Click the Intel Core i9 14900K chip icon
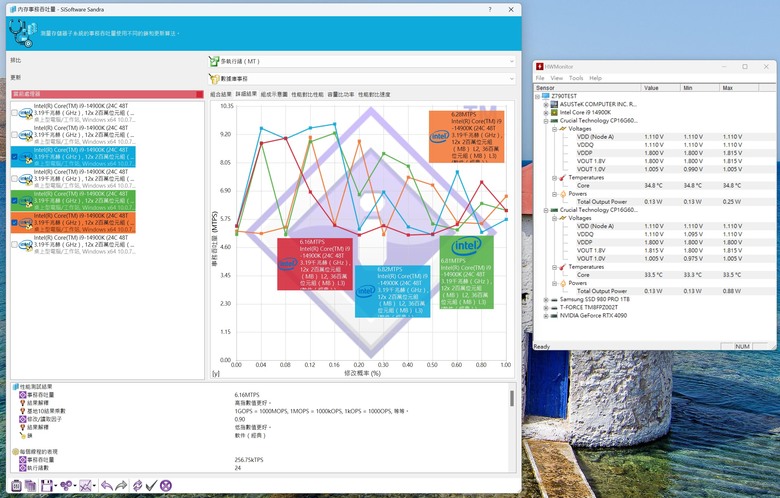The height and width of the screenshot is (498, 780). click(x=554, y=112)
